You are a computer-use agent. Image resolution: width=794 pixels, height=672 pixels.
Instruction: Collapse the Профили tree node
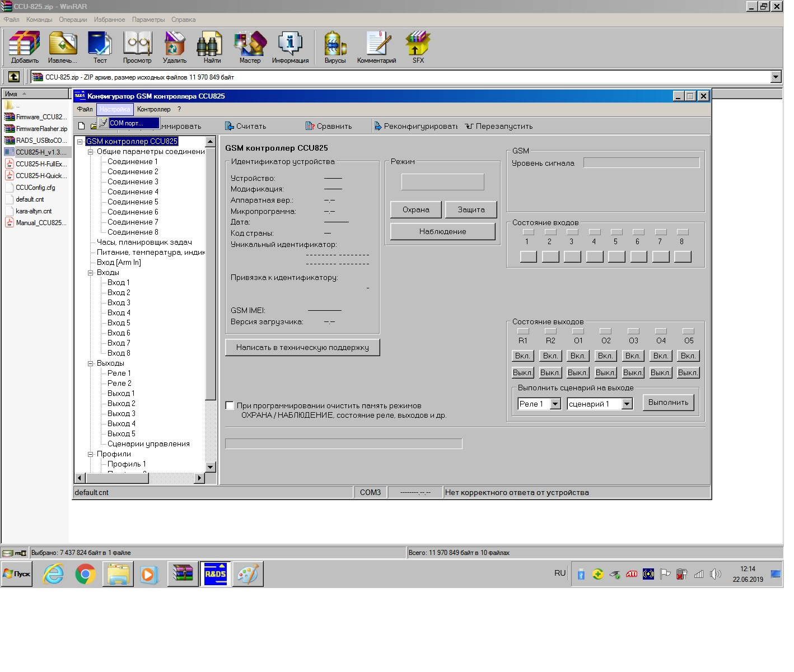point(91,454)
